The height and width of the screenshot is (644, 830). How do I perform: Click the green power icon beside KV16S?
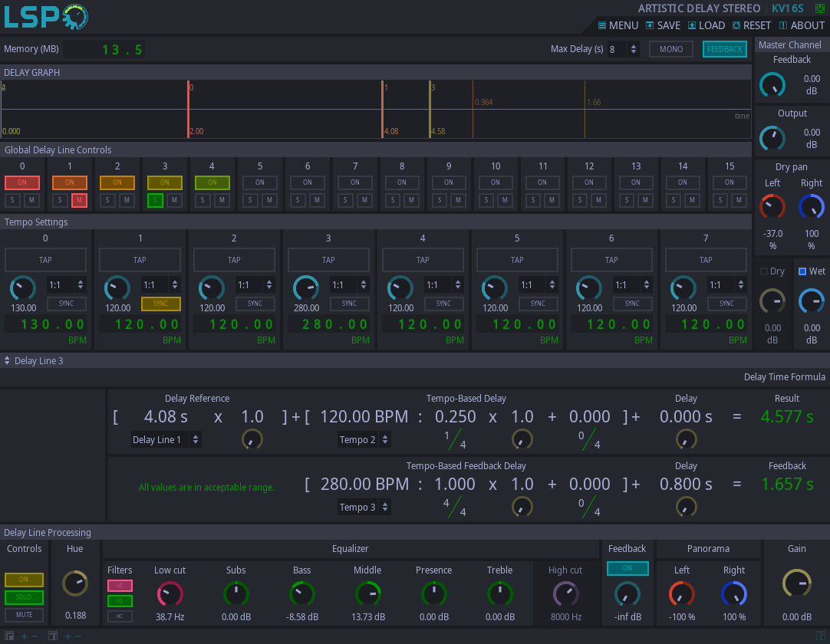point(819,8)
